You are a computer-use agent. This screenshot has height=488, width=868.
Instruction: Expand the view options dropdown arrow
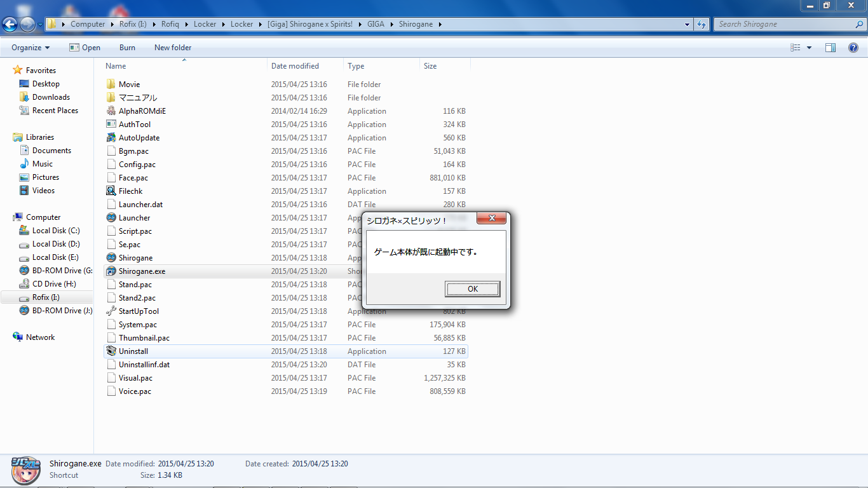pos(809,48)
